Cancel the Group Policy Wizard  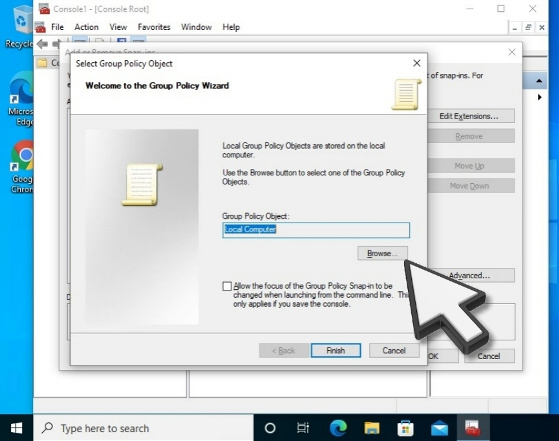click(394, 350)
